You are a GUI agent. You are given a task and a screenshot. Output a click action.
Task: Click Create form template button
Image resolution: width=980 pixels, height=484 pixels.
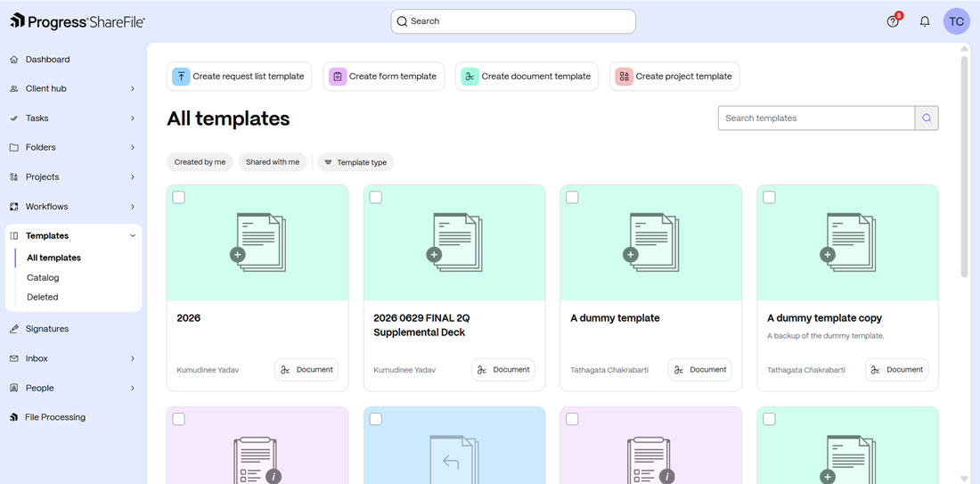point(384,77)
